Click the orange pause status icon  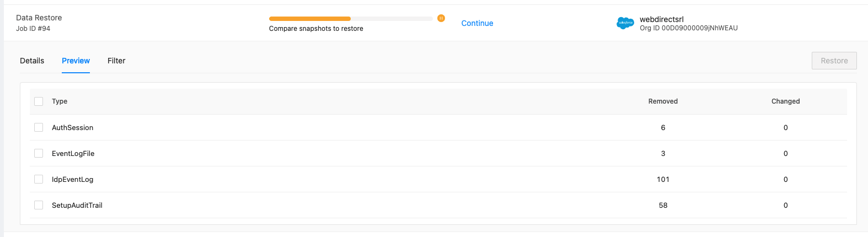pos(441,18)
